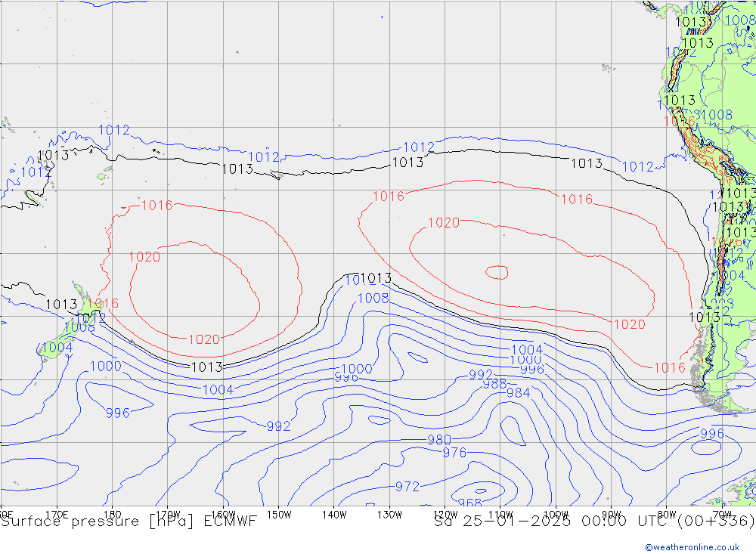756x554 pixels.
Task: Click the 968 low pressure label
Action: (470, 503)
